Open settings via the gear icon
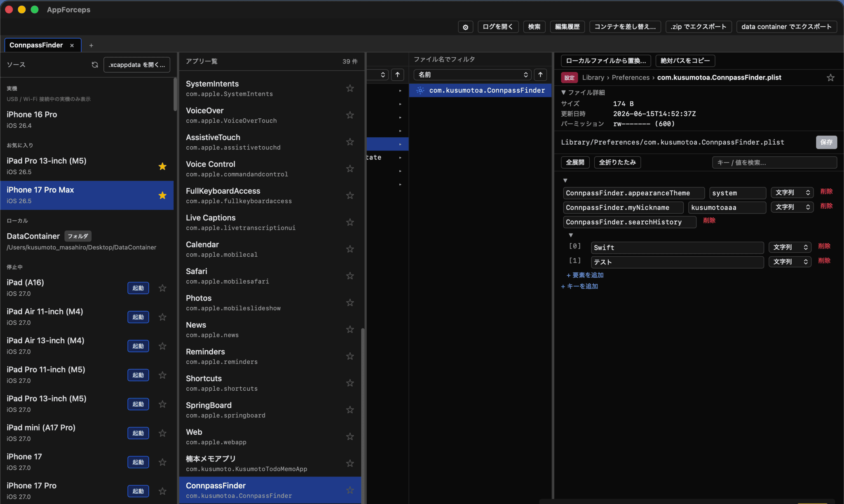Viewport: 844px width, 504px height. [x=465, y=27]
